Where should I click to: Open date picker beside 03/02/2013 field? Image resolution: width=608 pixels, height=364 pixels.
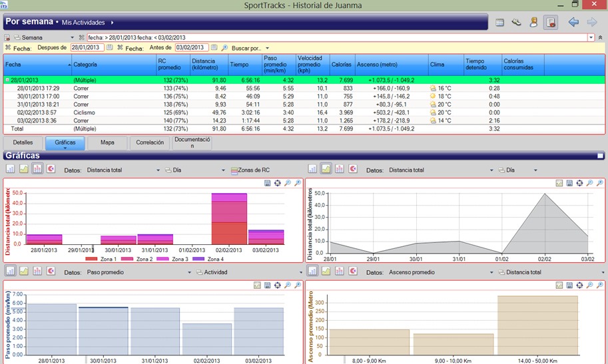pos(214,47)
